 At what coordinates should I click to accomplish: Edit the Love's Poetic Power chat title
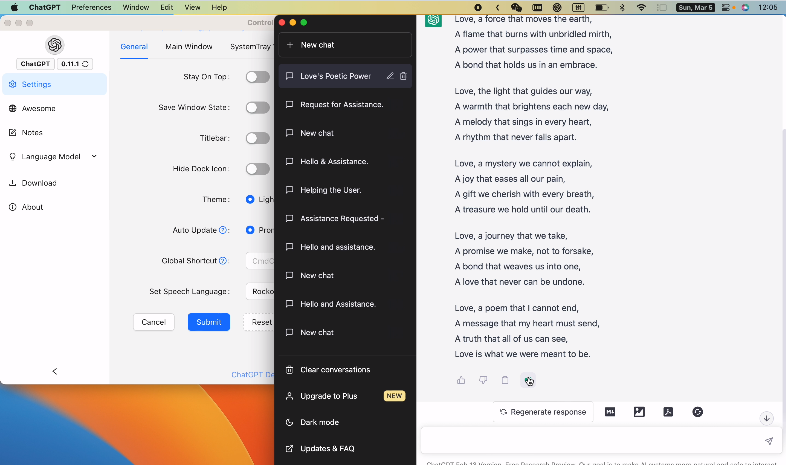(x=390, y=76)
